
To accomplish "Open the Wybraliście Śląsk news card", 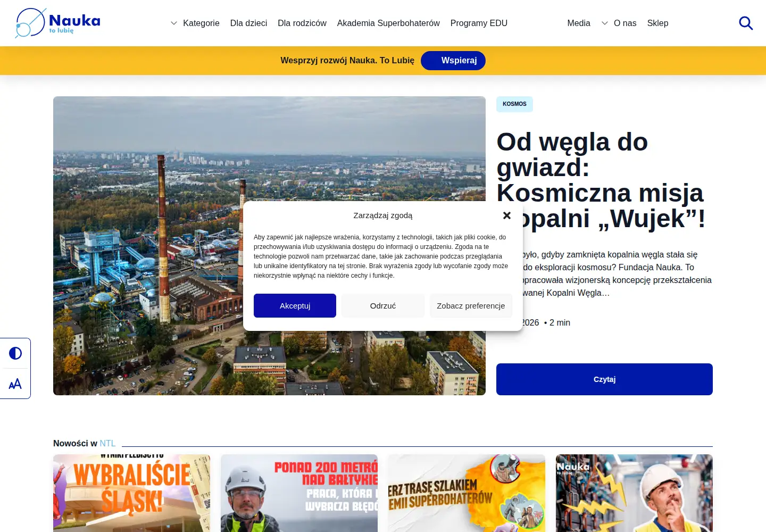I will coord(131,493).
